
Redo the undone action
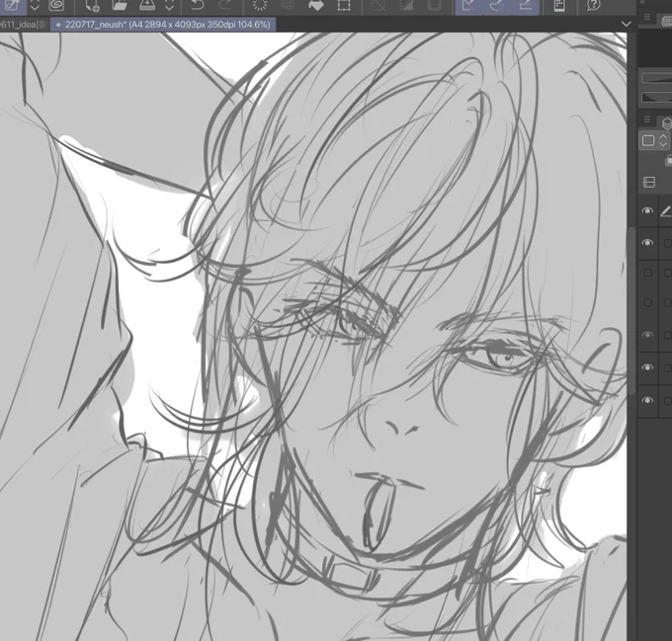[x=224, y=5]
